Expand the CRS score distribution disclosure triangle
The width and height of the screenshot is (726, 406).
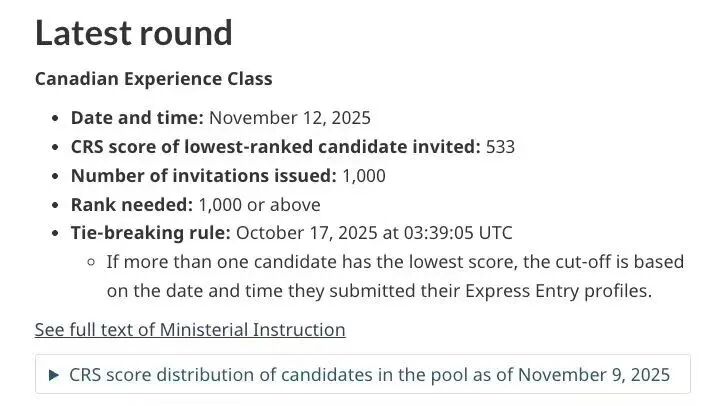point(54,375)
